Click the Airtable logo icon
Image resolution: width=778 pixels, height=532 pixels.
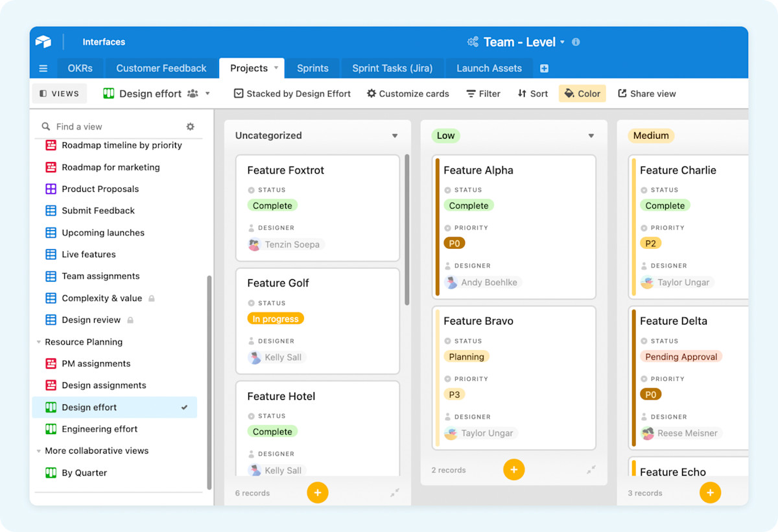click(x=43, y=41)
